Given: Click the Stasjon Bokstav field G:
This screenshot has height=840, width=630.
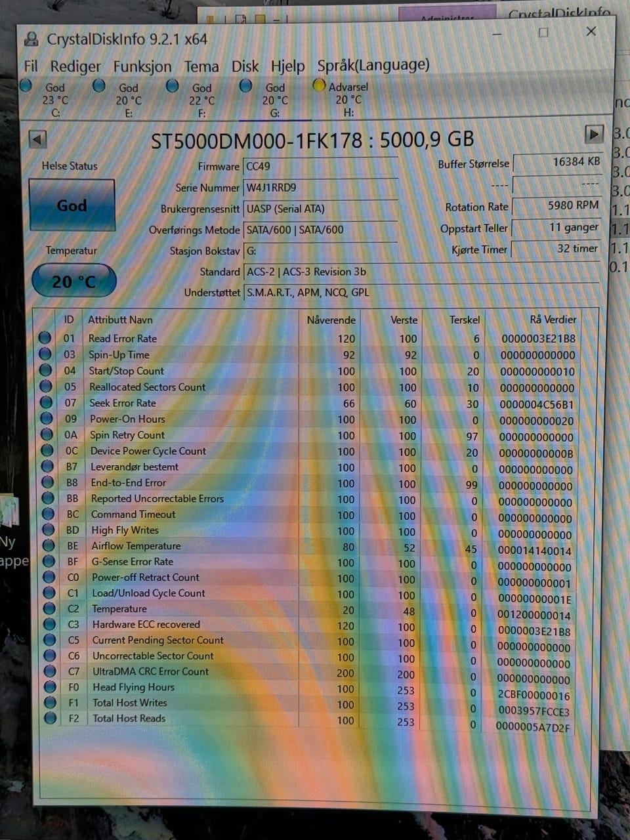Looking at the screenshot, I should coord(320,251).
